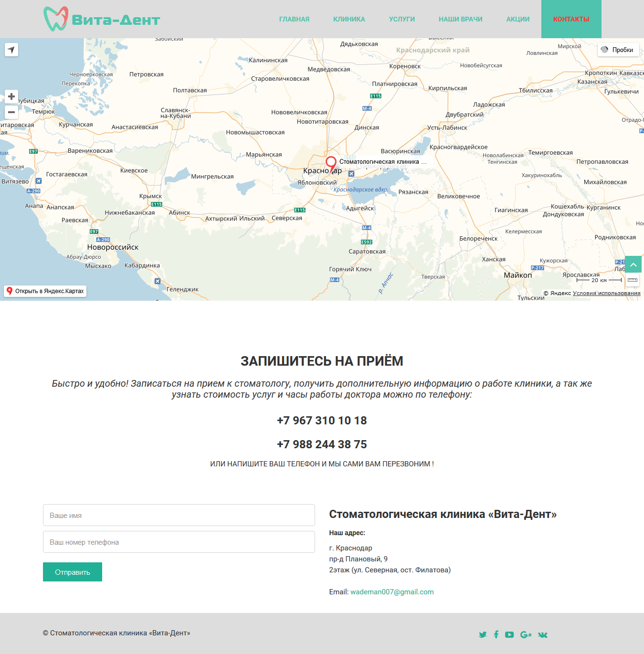Screen dimensions: 644x654
Task: Open the КЛИНИКА menu item
Action: (x=349, y=19)
